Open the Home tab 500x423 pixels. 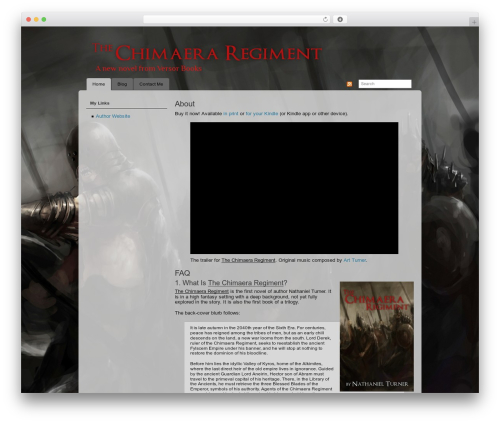pyautogui.click(x=99, y=84)
